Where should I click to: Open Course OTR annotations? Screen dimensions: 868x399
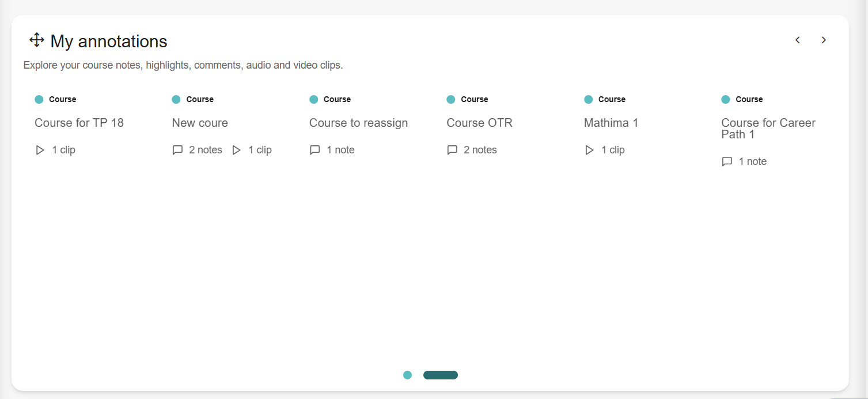pos(479,123)
